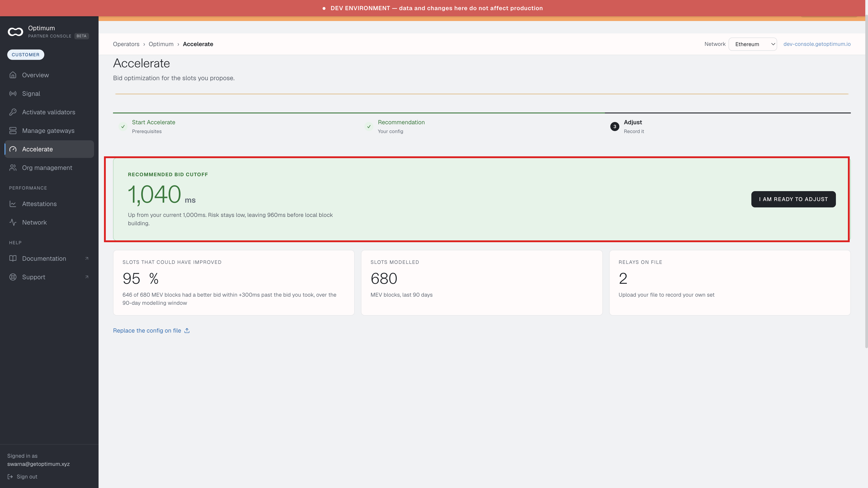
Task: Click the Activate validators key icon
Action: (13, 112)
